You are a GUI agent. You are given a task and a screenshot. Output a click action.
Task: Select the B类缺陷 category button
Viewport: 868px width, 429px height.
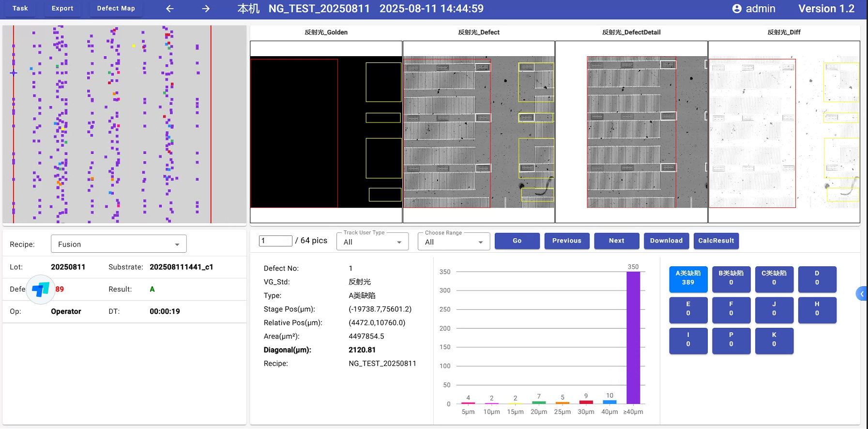[x=731, y=279]
